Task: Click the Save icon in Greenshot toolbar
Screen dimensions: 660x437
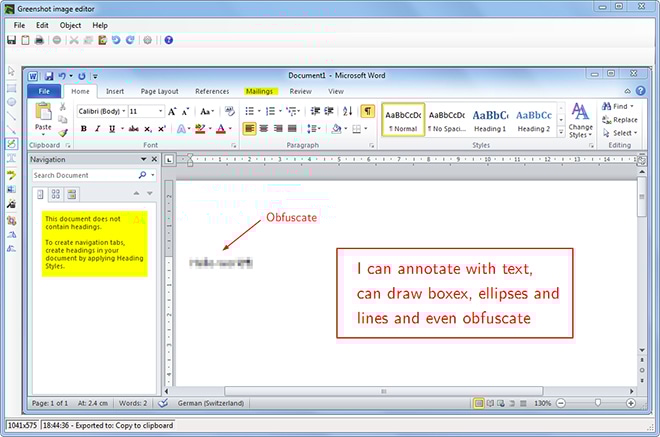Action: [11, 40]
